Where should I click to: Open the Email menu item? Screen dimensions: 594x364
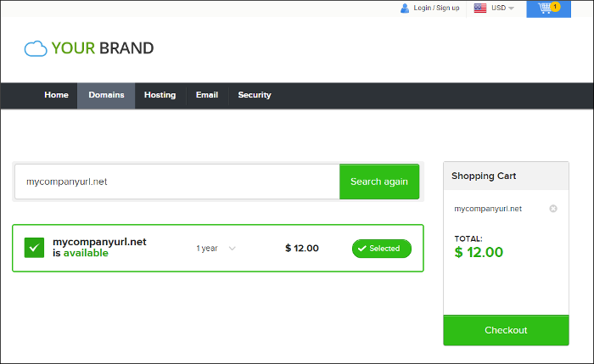[x=206, y=95]
